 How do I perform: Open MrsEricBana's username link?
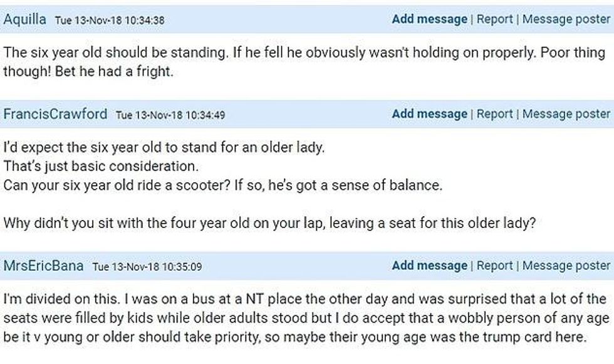43,266
